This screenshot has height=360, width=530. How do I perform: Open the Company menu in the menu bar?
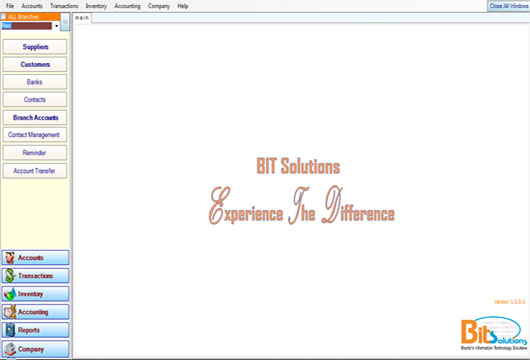click(159, 6)
